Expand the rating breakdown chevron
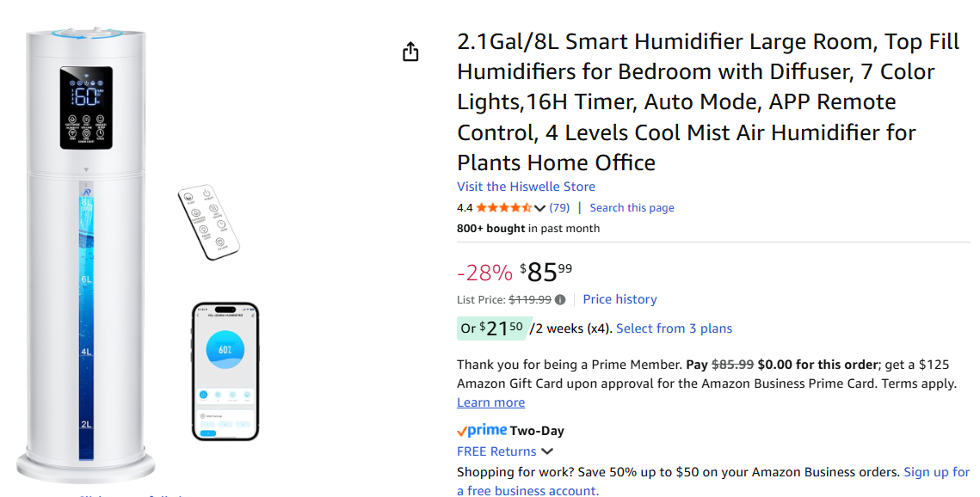The image size is (980, 497). point(540,208)
